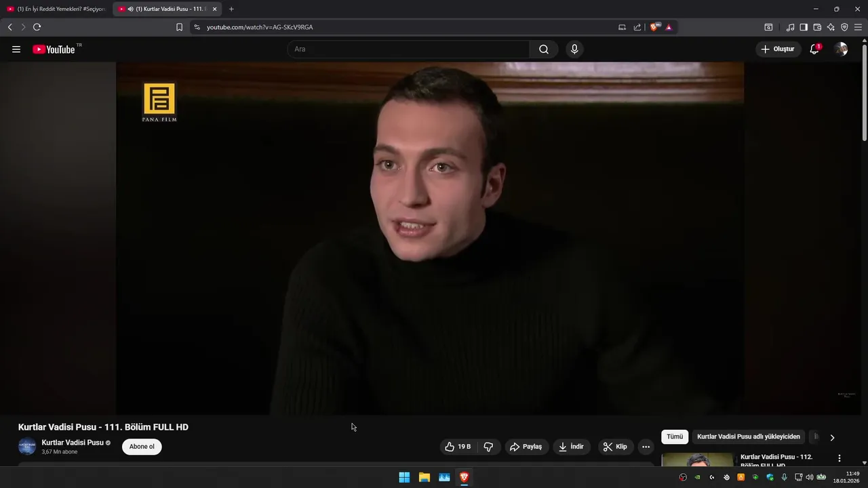Click the Abone ol subscribe button
The height and width of the screenshot is (488, 868).
tap(142, 447)
